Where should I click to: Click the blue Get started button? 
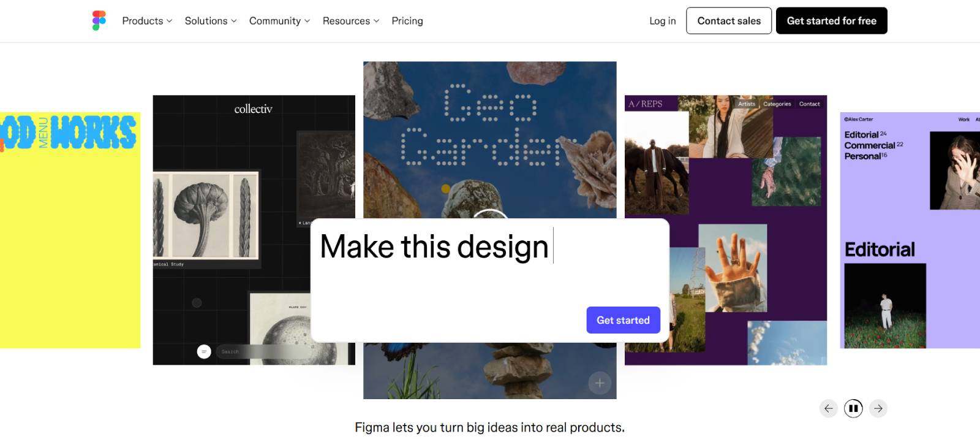(x=623, y=320)
